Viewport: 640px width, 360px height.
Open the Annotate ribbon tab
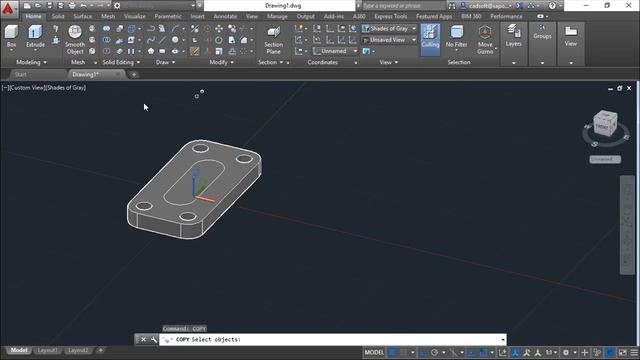pyautogui.click(x=225, y=16)
